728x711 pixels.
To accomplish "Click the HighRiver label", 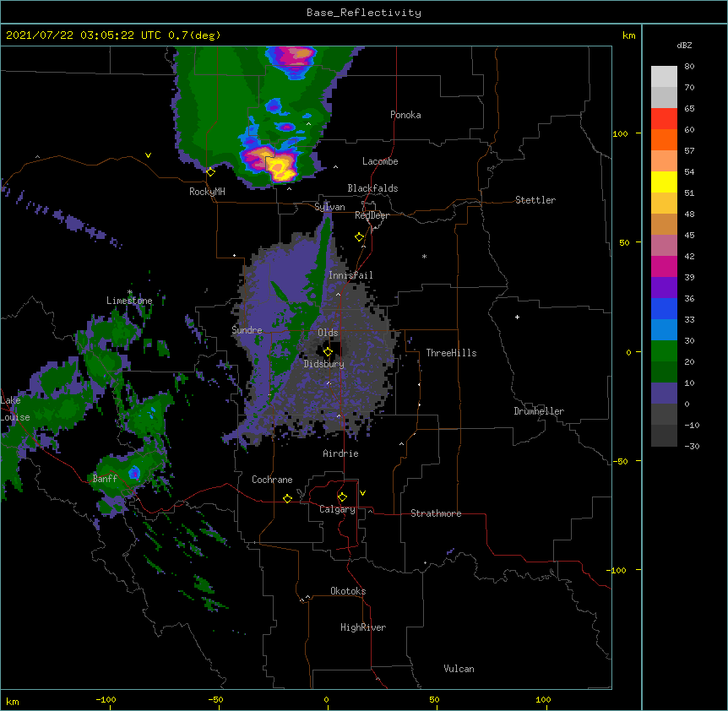I will (363, 627).
